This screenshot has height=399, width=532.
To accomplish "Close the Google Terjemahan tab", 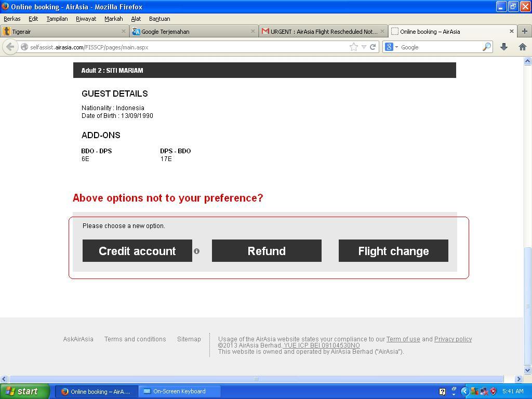I will 253,31.
